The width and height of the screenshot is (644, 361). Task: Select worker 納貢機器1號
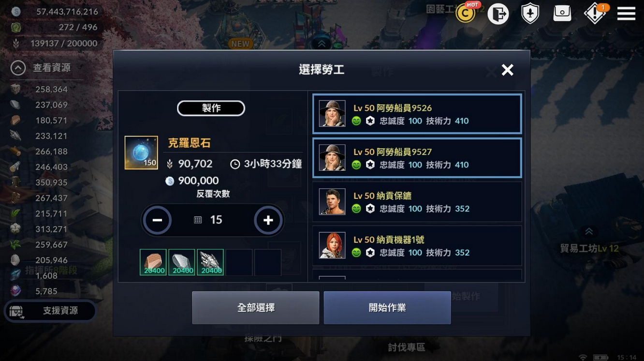click(x=417, y=246)
